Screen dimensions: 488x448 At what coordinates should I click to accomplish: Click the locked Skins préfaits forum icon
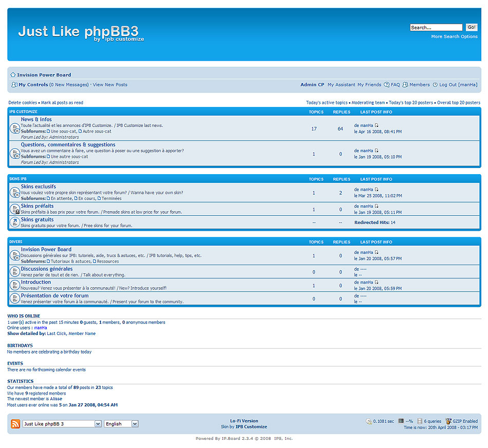[15, 209]
